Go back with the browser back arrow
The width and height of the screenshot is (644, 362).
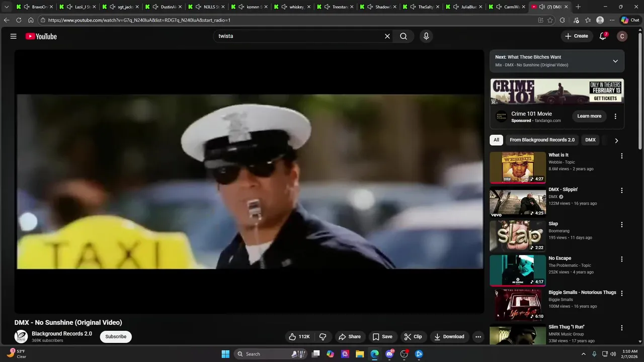(7, 20)
